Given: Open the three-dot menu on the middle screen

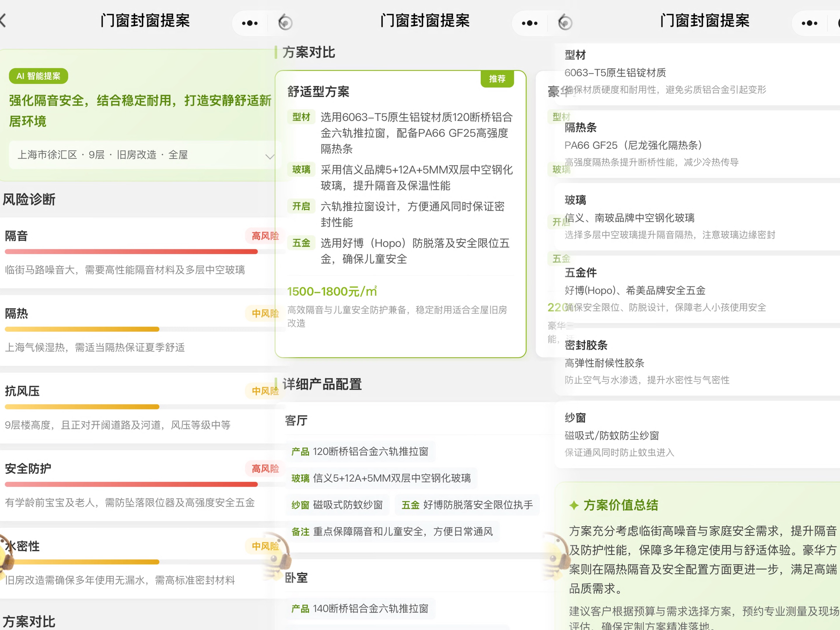Looking at the screenshot, I should (x=529, y=23).
